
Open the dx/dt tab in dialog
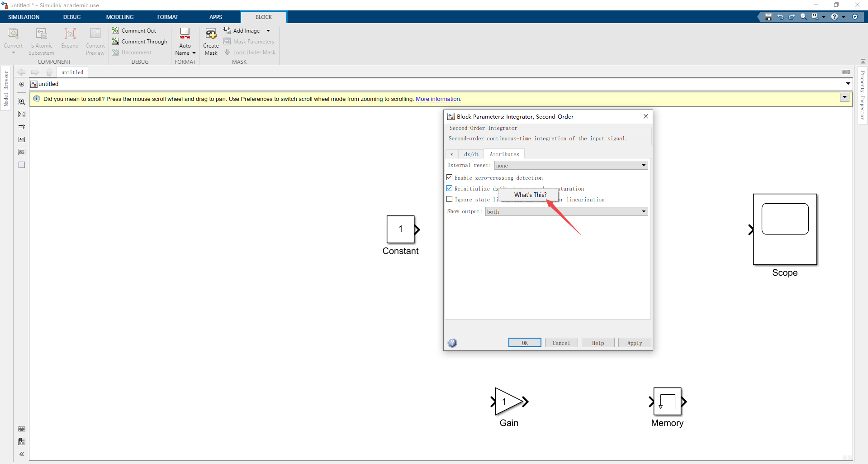[x=471, y=154]
